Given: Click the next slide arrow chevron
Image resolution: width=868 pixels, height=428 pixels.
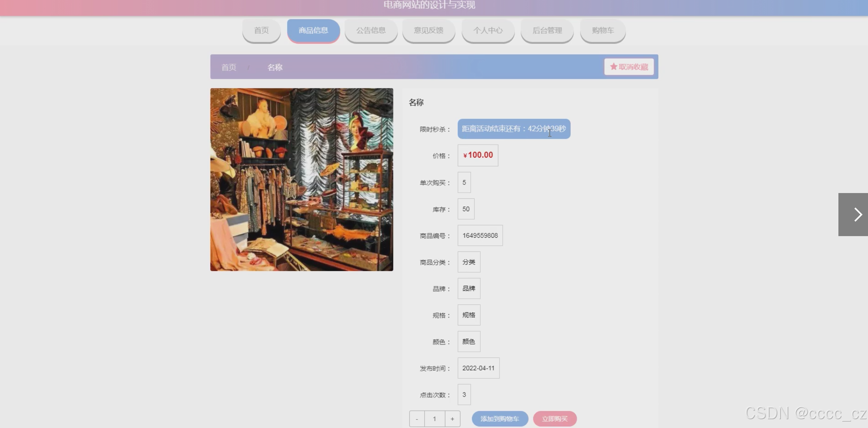Looking at the screenshot, I should (857, 215).
